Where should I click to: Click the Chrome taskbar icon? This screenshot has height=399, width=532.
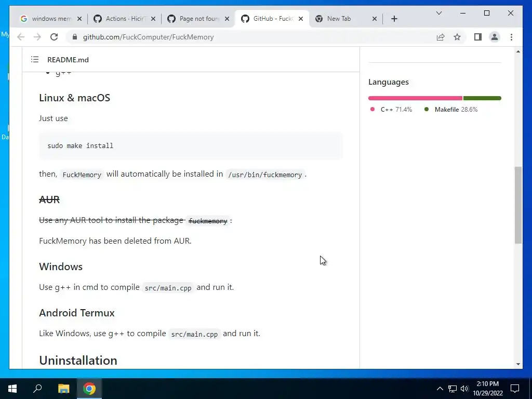(89, 389)
